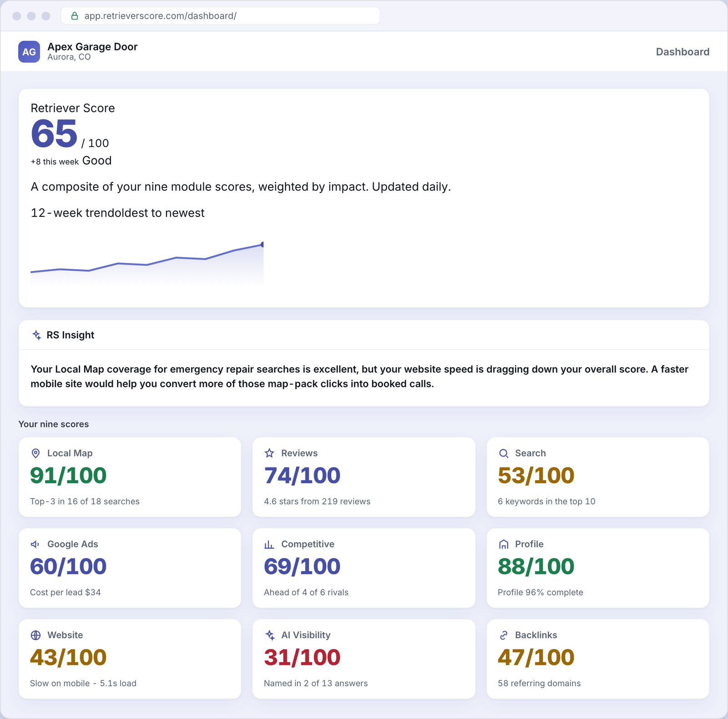Click the Search magnifier icon

coord(503,453)
